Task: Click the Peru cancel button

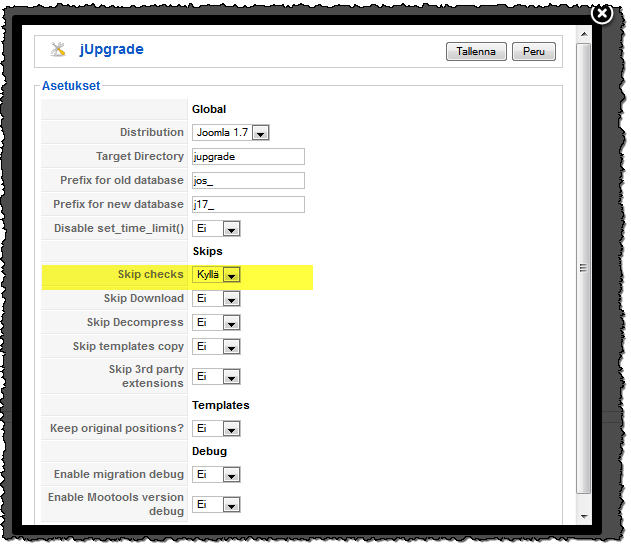Action: [x=533, y=51]
